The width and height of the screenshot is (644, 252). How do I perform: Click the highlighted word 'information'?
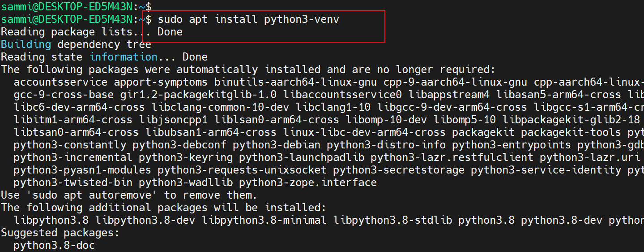coord(124,57)
